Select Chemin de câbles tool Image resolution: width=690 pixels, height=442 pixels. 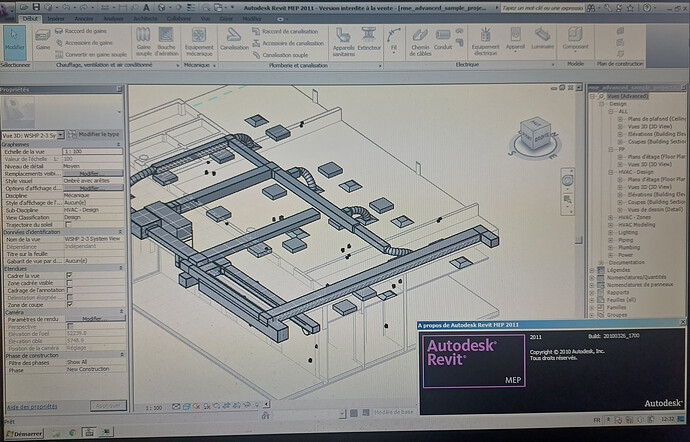point(419,43)
